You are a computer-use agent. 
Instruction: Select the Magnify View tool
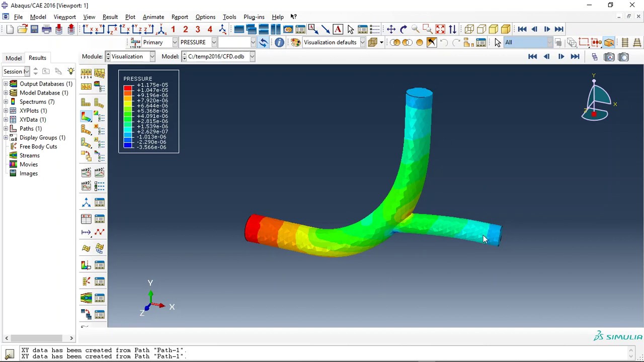416,29
